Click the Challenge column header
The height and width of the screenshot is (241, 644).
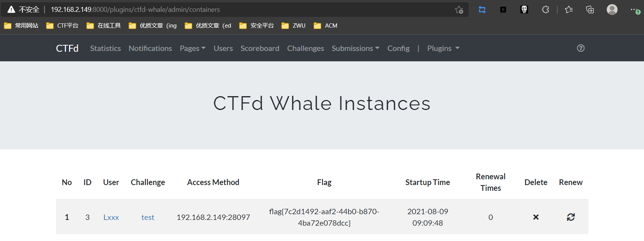(x=148, y=182)
